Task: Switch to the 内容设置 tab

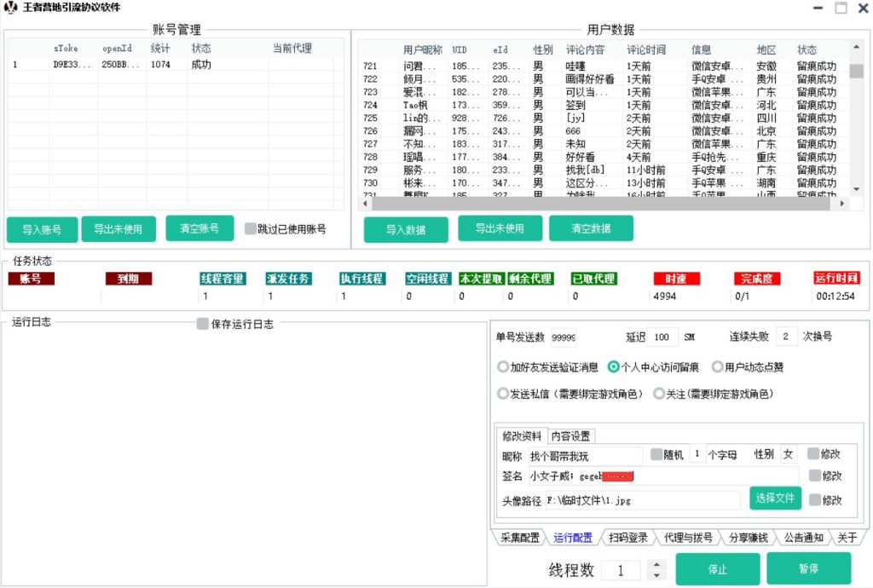Action: tap(570, 436)
